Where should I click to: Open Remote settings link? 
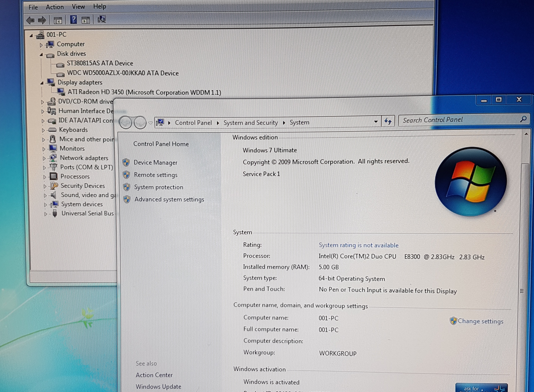point(156,175)
